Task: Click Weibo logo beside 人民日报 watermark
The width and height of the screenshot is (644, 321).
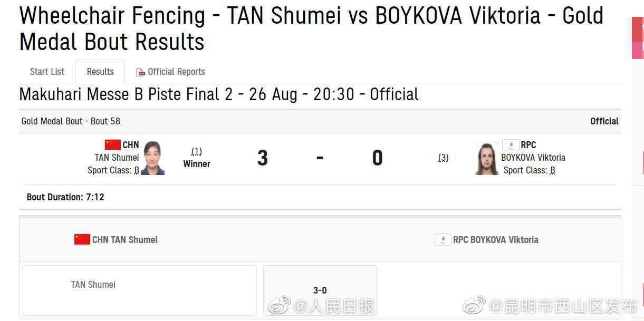Action: [x=280, y=305]
